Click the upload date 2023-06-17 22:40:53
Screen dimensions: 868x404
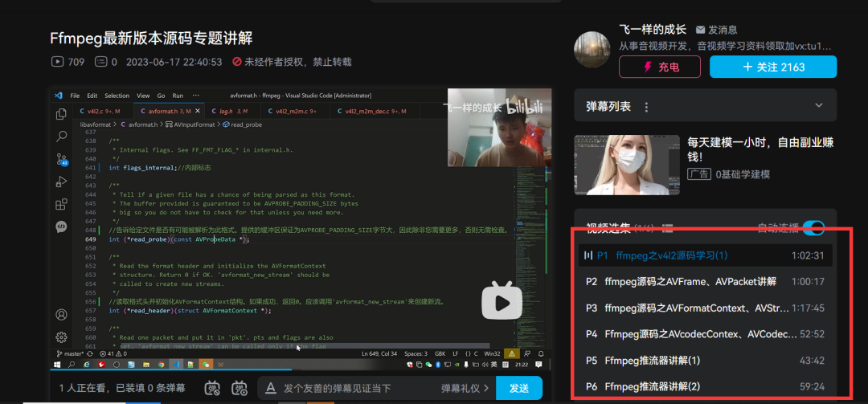pyautogui.click(x=174, y=62)
